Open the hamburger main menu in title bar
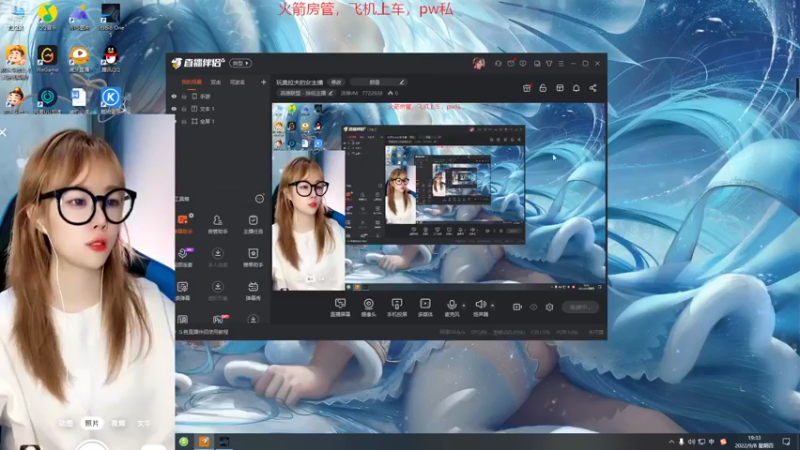 tap(561, 63)
